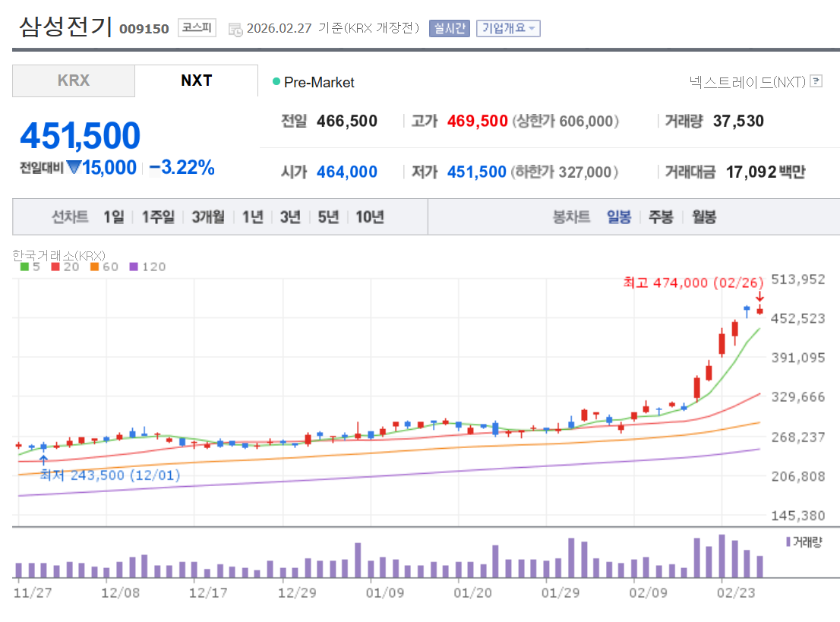Click the clock icon beside the 2026.02.27 date
840x622 pixels.
pos(235,28)
